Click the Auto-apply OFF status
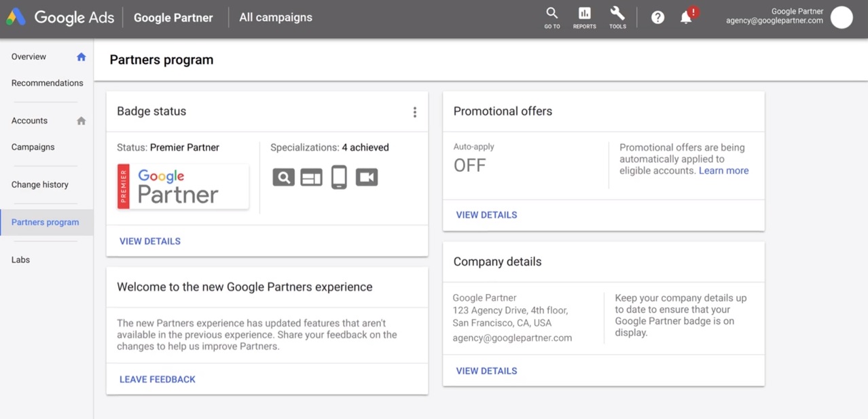Screen dimensions: 868x419 [470, 165]
